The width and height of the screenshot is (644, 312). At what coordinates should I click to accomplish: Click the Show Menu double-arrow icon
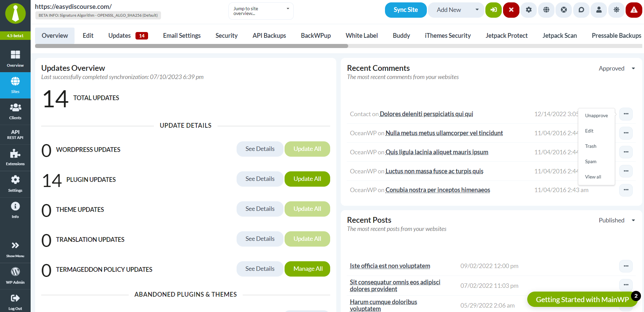point(15,245)
